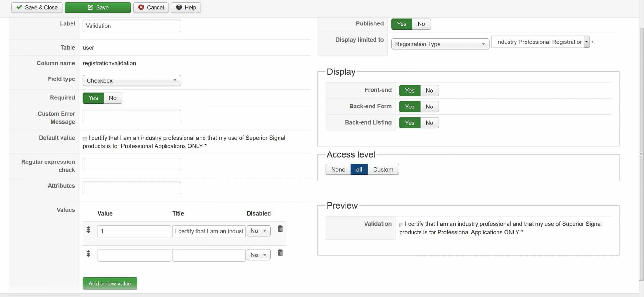Turn Front-end display to No
The height and width of the screenshot is (297, 644).
[x=429, y=91]
